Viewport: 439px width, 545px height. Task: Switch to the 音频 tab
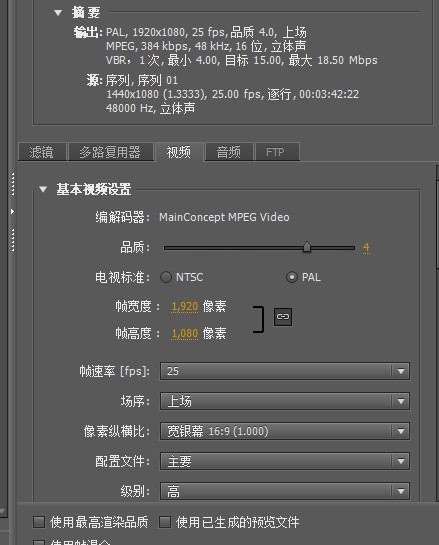pos(229,152)
